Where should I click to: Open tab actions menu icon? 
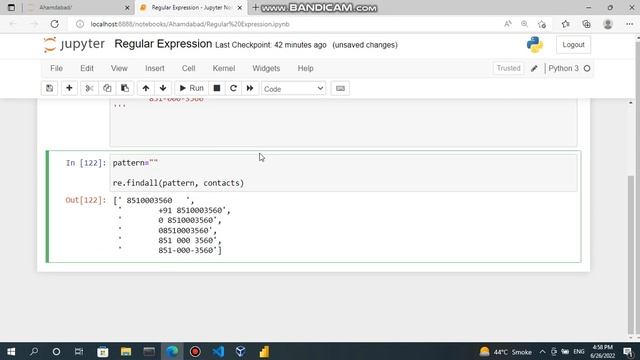point(11,8)
